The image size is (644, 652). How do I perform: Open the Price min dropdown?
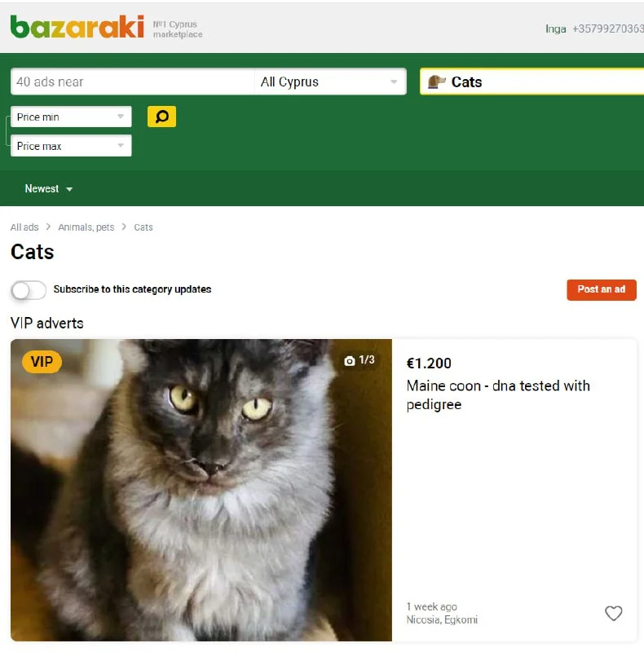click(71, 117)
